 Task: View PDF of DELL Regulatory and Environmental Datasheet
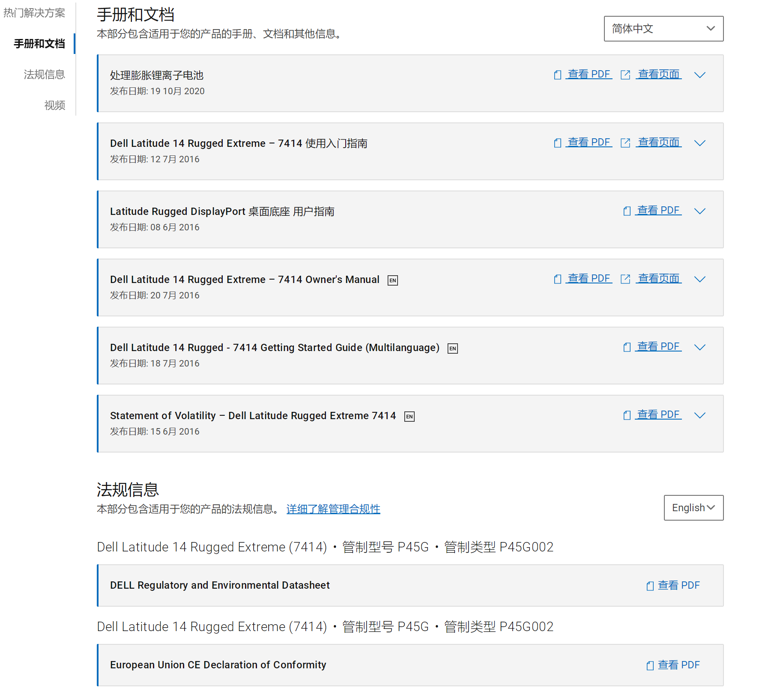679,585
